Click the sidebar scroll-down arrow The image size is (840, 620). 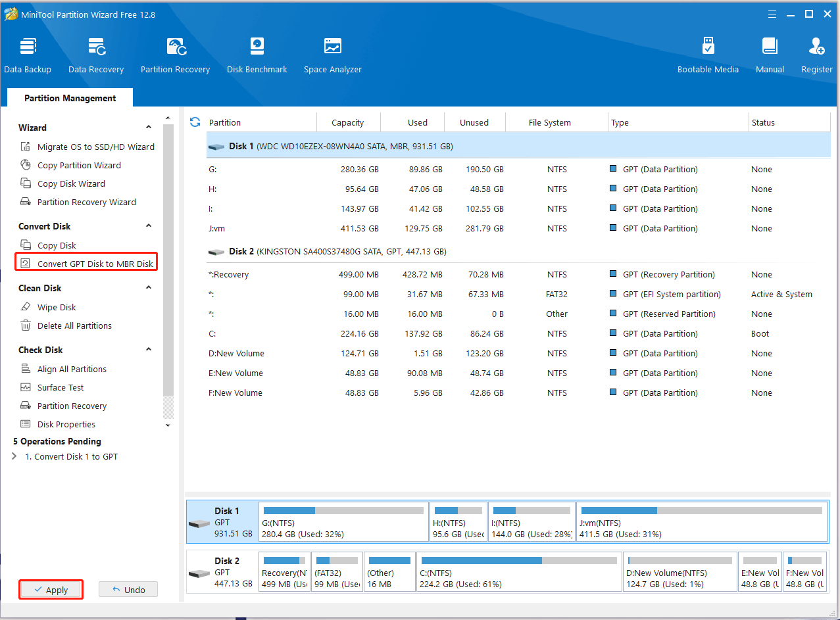[x=168, y=425]
